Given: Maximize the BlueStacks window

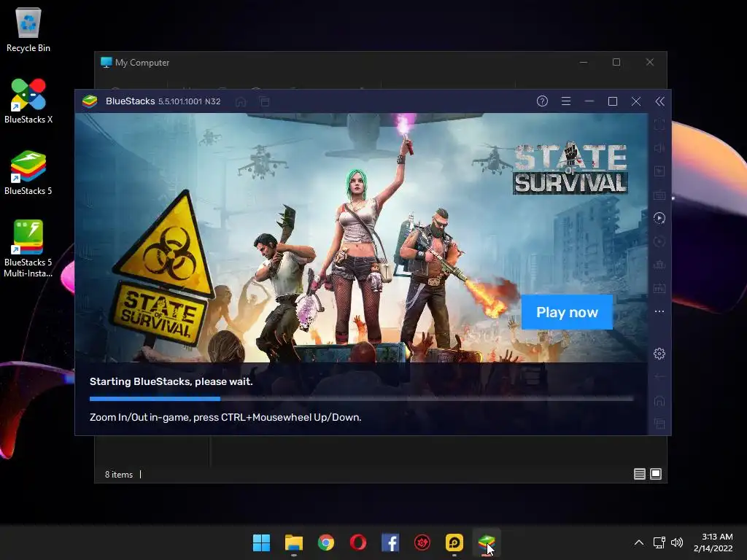Looking at the screenshot, I should click(x=613, y=101).
